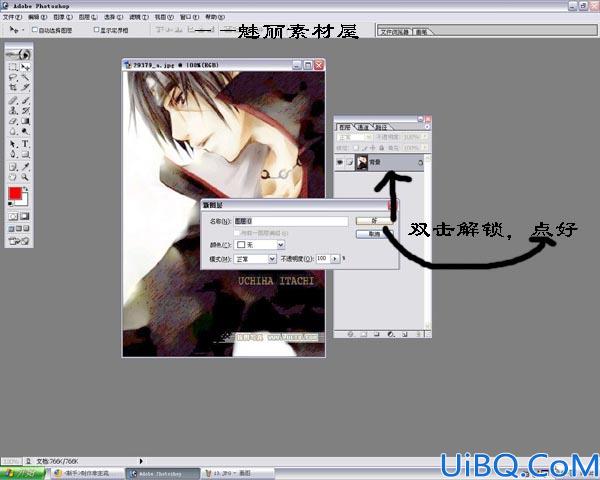Open the white background color swatch

(x=23, y=201)
